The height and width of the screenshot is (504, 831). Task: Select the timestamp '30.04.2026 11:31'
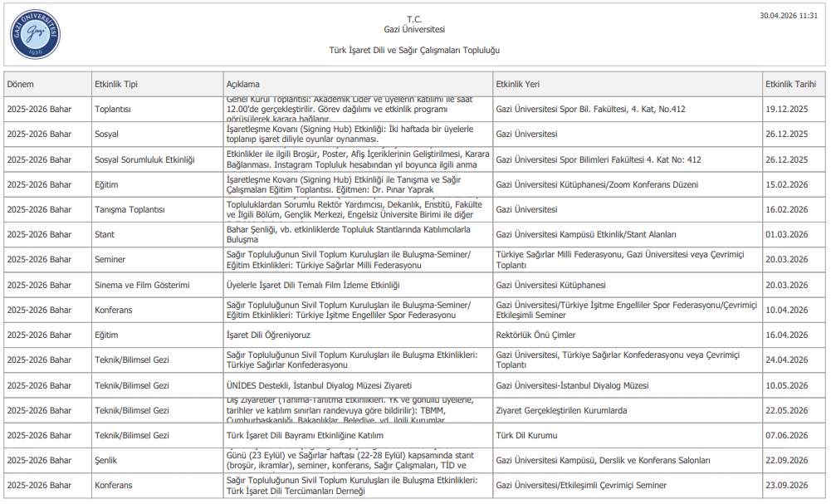click(788, 16)
